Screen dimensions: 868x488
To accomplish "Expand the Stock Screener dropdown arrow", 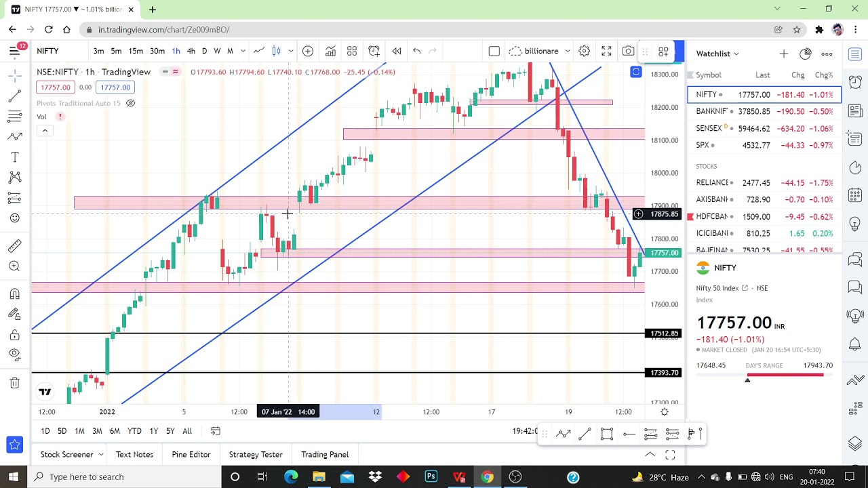I will pyautogui.click(x=101, y=454).
